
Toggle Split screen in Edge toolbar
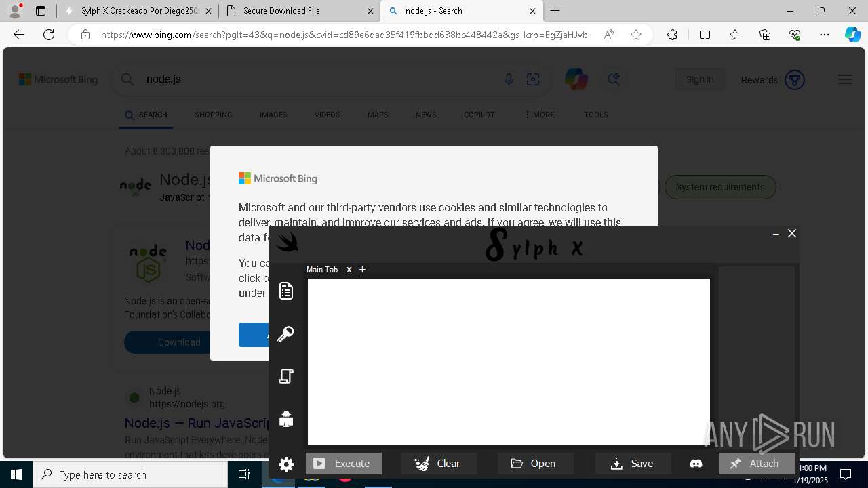pos(705,35)
